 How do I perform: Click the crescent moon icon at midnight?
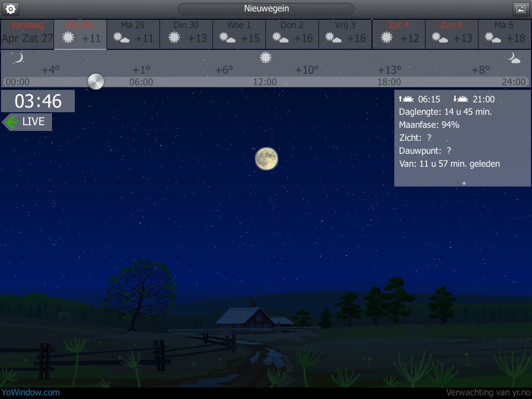click(18, 58)
